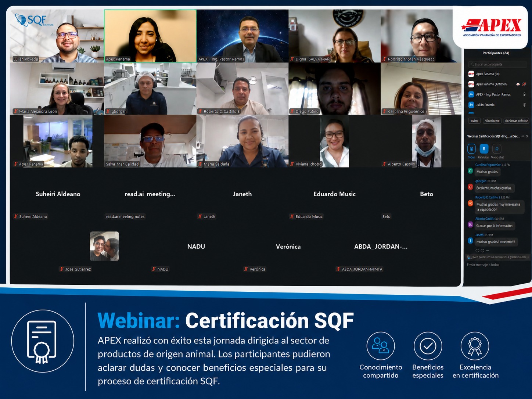The image size is (532, 399).
Task: Click the chat message 'muchas gracias! excelente!!!'
Action: pyautogui.click(x=496, y=242)
